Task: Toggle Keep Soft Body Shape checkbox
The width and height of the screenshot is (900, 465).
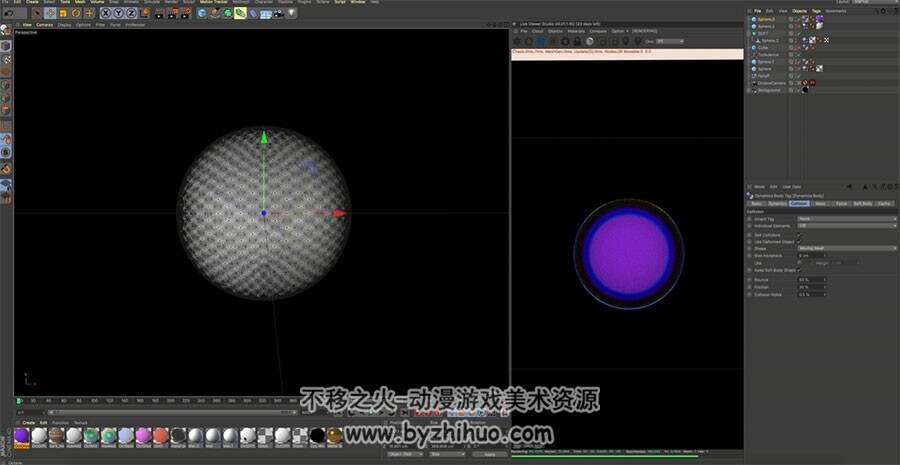Action: click(x=798, y=270)
